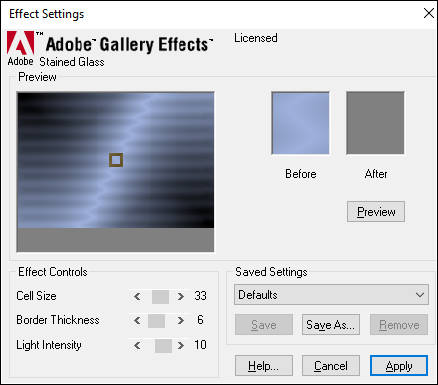Viewport: 438px width, 385px height.
Task: Increase Border Thickness with right arrow
Action: click(181, 321)
